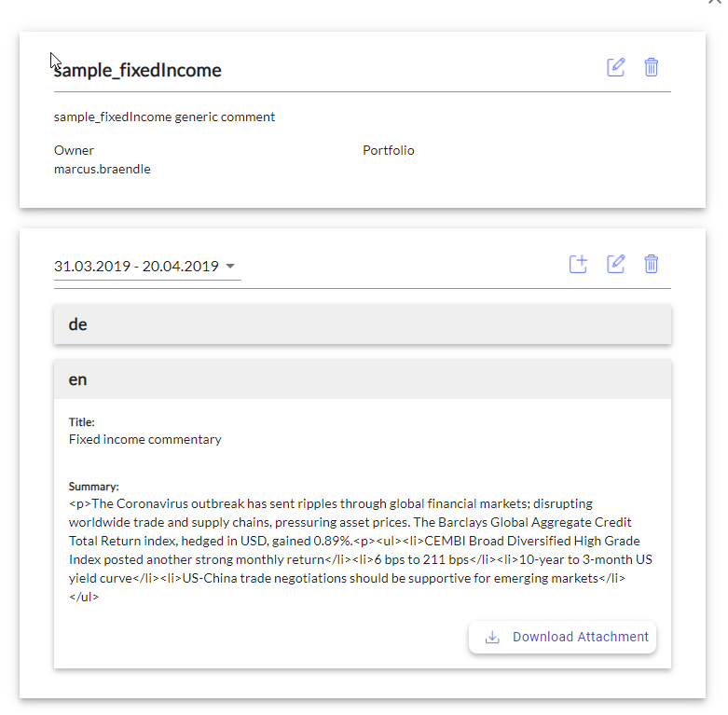Add a new commentary period
The height and width of the screenshot is (715, 728).
[x=578, y=264]
